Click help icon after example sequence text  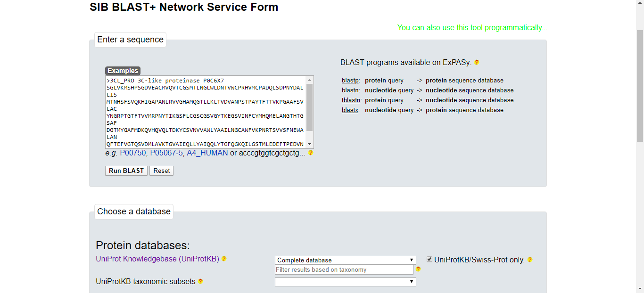(311, 153)
